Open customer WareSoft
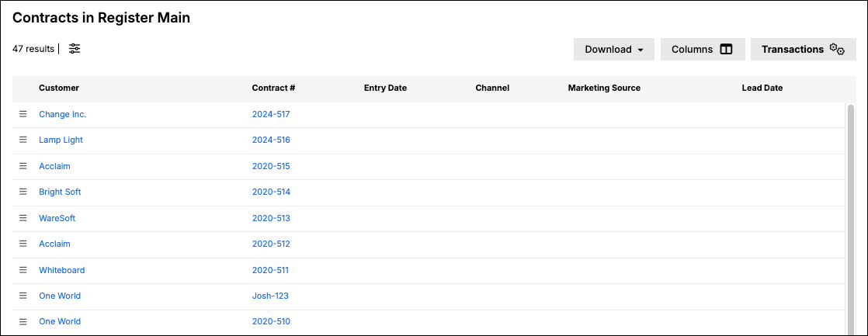 pos(57,218)
